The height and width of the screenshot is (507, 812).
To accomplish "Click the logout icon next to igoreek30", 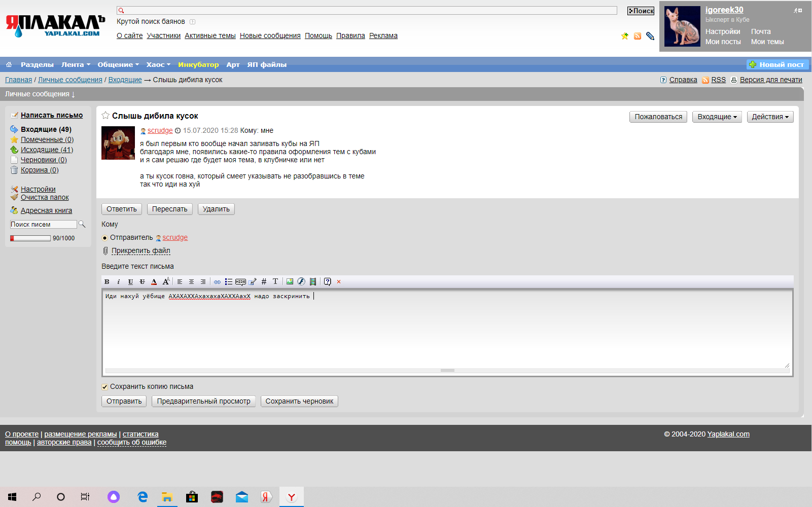I will click(798, 10).
